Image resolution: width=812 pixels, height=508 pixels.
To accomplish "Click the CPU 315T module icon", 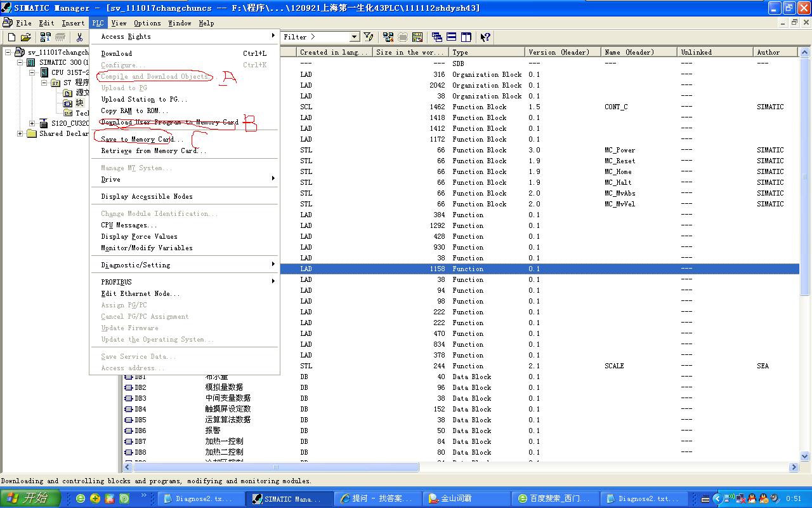I will [44, 73].
